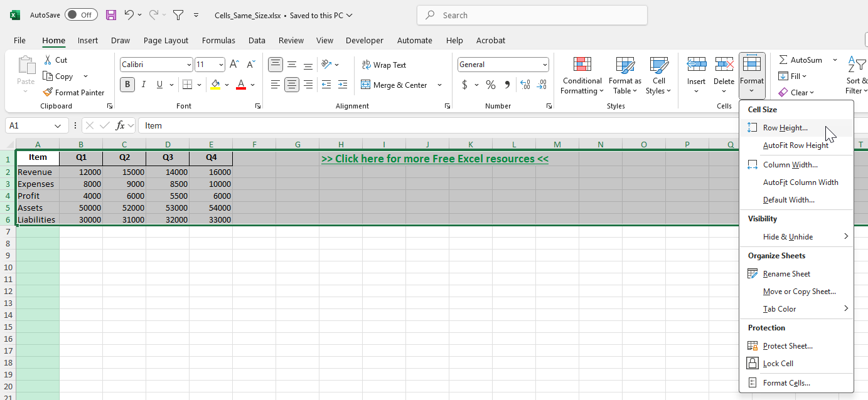
Task: Toggle Italic formatting
Action: 144,85
